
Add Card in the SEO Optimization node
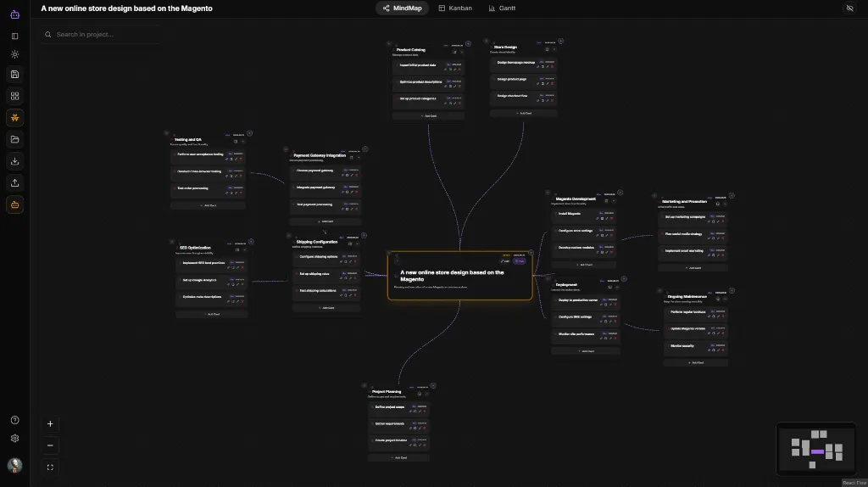click(x=211, y=314)
